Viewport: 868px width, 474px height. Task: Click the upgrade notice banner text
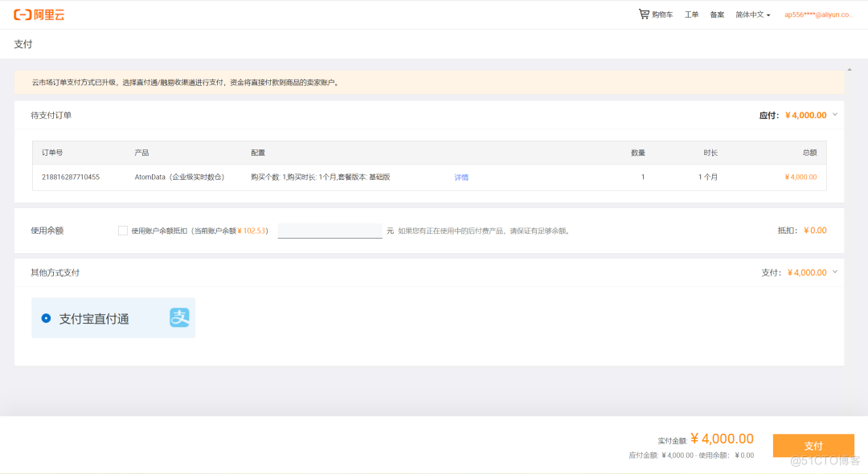pos(186,83)
